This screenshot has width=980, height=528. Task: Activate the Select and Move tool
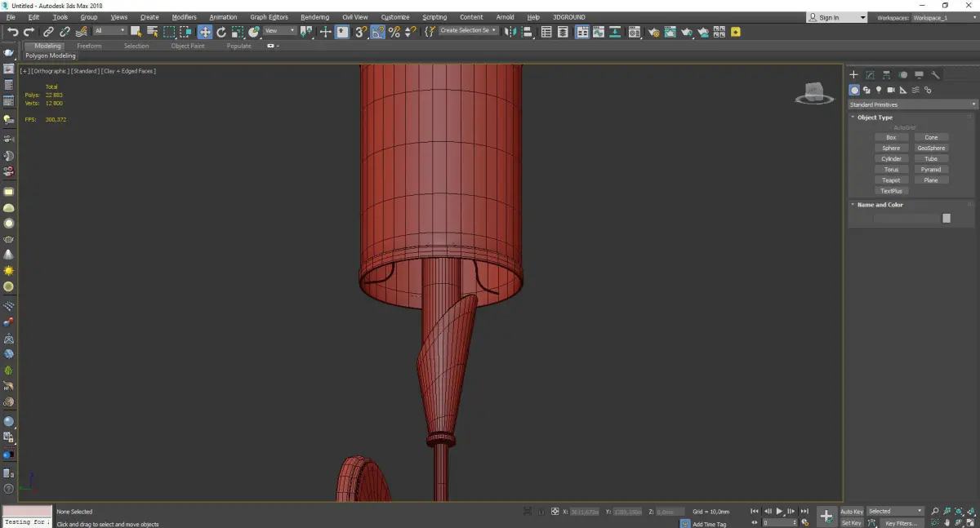pos(204,32)
